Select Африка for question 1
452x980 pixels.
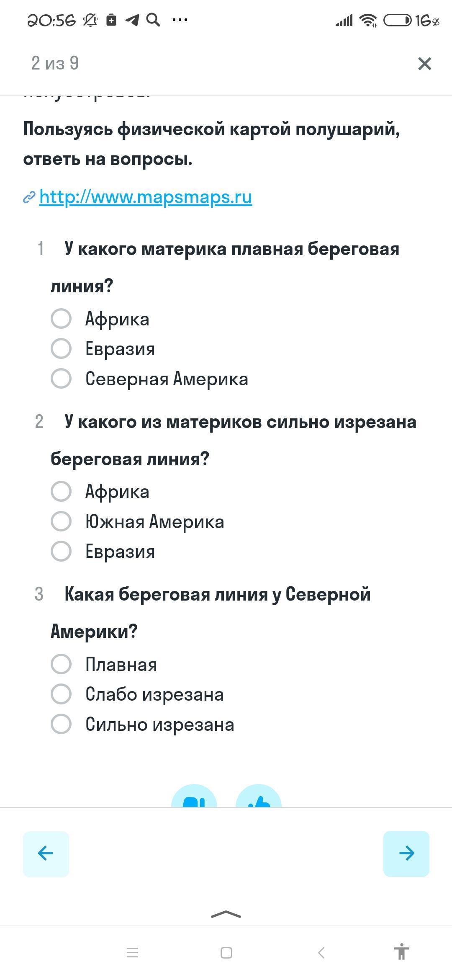coord(61,319)
